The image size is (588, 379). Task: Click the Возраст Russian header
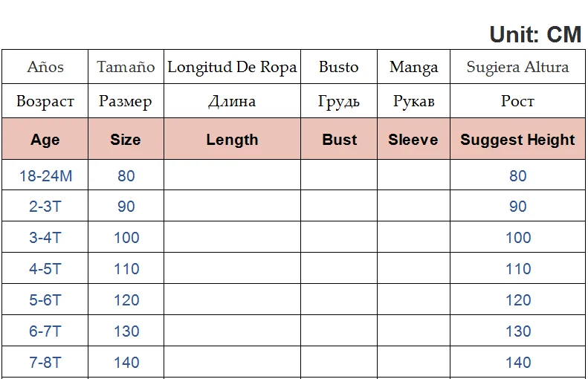click(45, 101)
